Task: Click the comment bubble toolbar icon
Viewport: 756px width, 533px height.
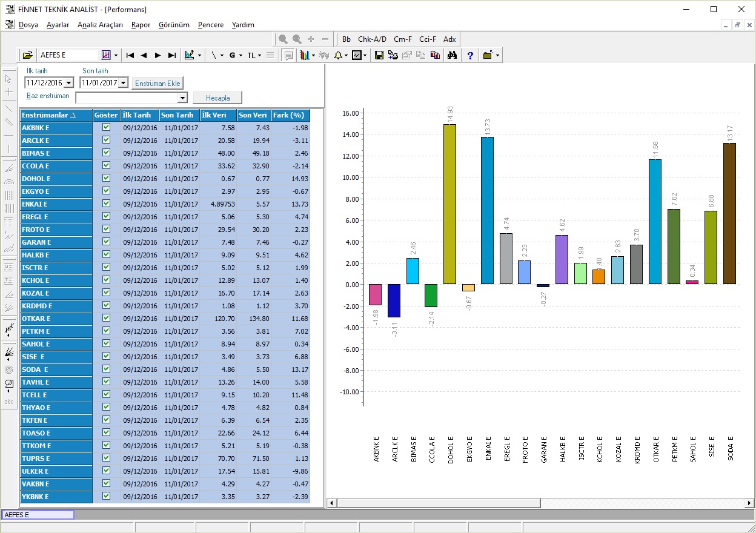Action: [288, 55]
